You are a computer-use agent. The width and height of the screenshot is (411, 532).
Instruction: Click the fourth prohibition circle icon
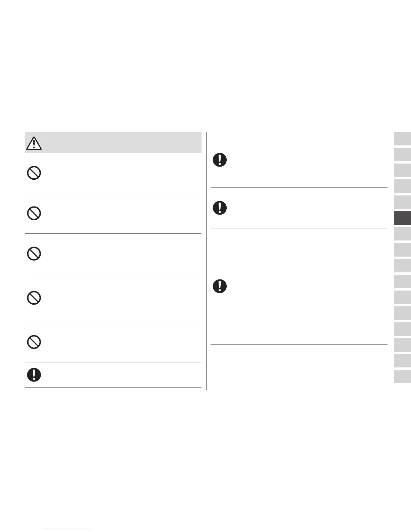tap(34, 298)
